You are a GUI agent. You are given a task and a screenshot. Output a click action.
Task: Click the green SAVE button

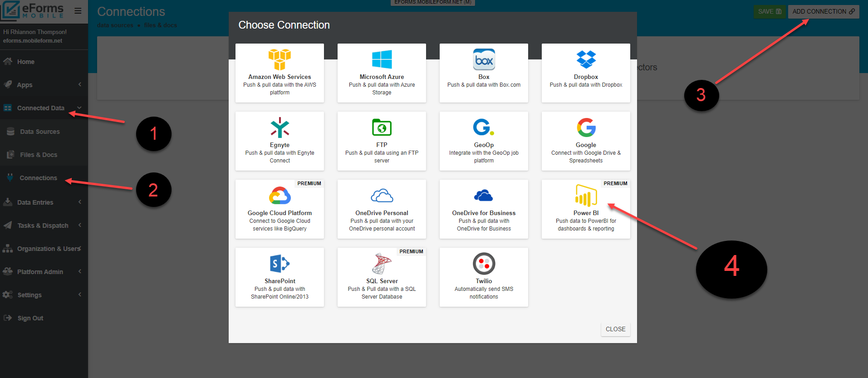click(x=770, y=11)
